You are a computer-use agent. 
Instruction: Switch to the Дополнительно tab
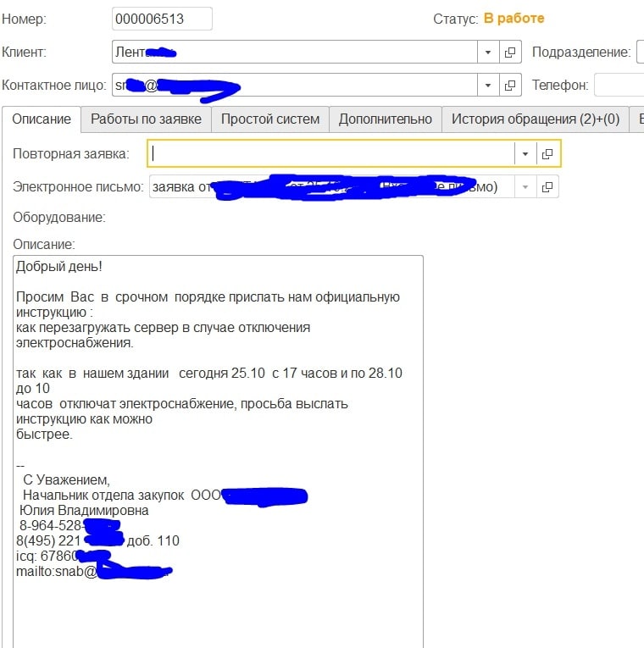pyautogui.click(x=386, y=119)
